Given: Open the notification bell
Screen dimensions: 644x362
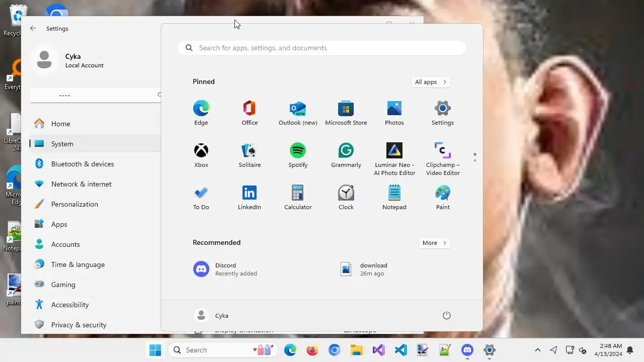Looking at the screenshot, I should coord(630,350).
